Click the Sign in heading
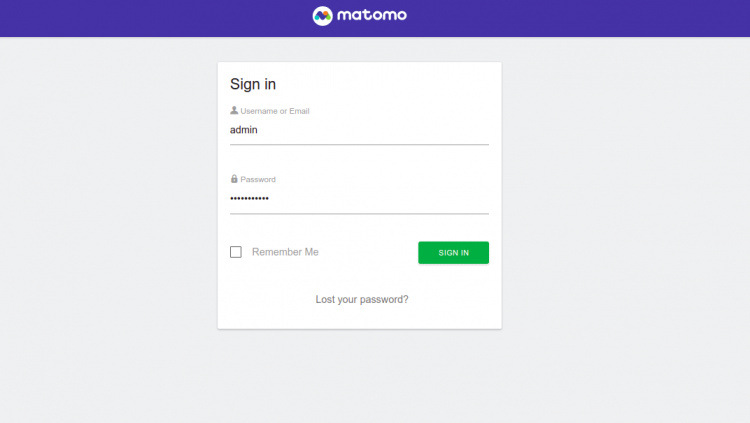750x423 pixels. point(253,84)
